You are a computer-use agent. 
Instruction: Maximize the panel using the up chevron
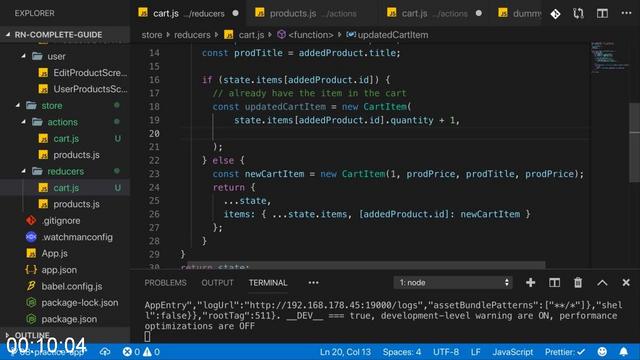[602, 283]
